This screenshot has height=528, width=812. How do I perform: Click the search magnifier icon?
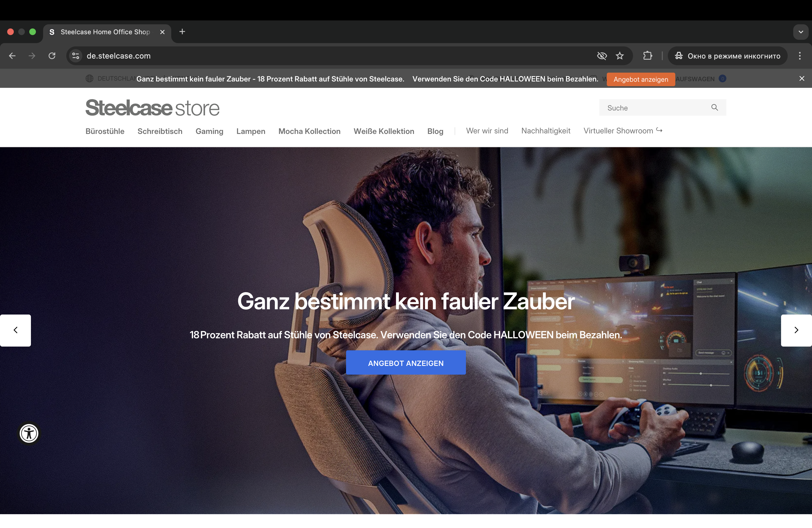(x=715, y=107)
